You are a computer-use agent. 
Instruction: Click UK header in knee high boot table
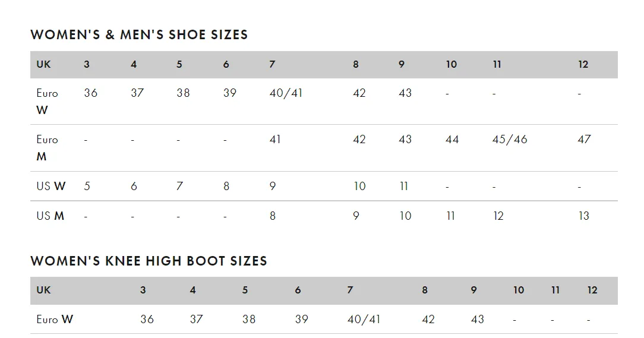point(43,290)
